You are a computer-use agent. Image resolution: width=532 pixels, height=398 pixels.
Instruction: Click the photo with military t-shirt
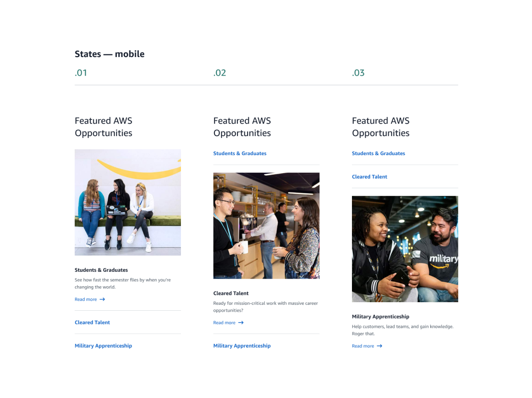coord(405,249)
